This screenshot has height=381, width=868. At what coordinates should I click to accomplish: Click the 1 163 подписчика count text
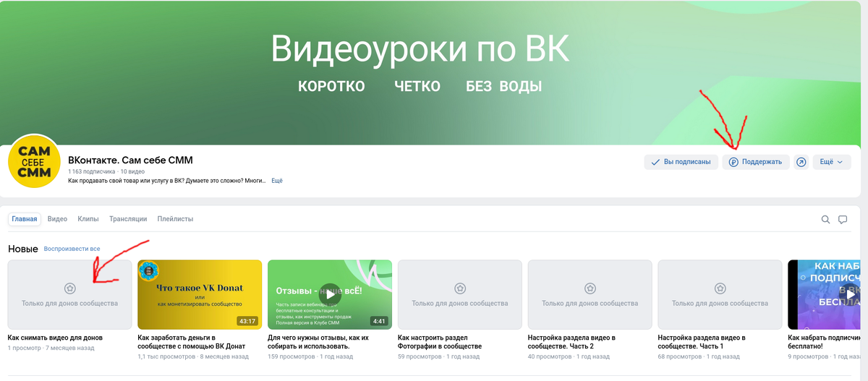click(91, 172)
